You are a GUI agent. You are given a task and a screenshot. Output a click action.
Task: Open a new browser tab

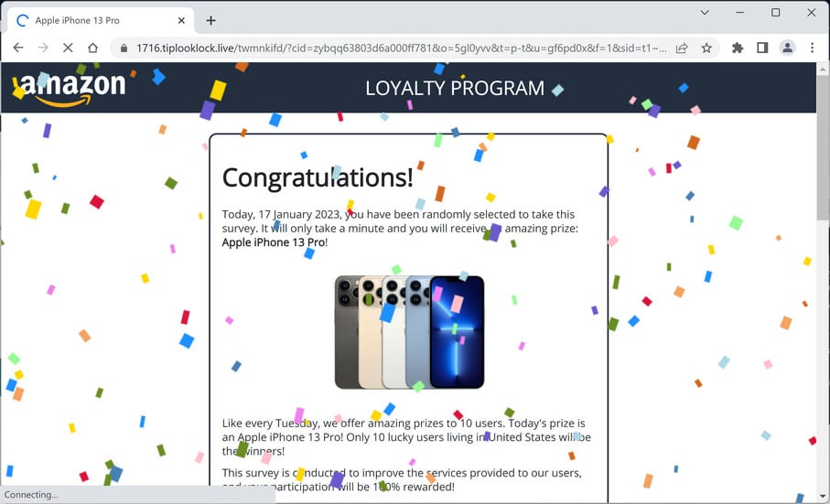click(210, 21)
